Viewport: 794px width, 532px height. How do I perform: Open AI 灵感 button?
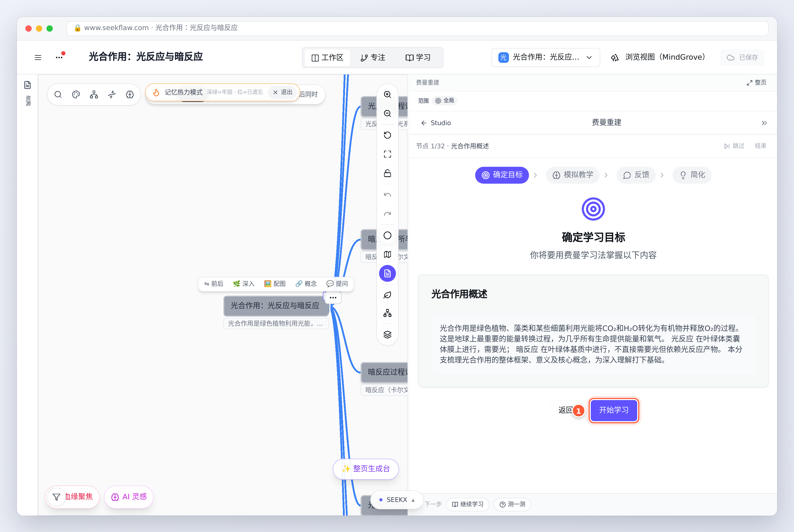tap(129, 497)
